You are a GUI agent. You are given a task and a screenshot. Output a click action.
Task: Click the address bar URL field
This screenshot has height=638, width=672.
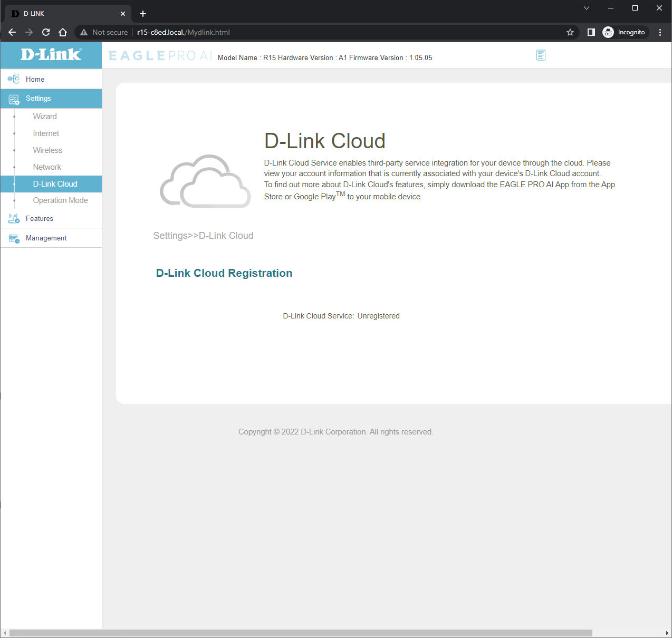pyautogui.click(x=327, y=32)
